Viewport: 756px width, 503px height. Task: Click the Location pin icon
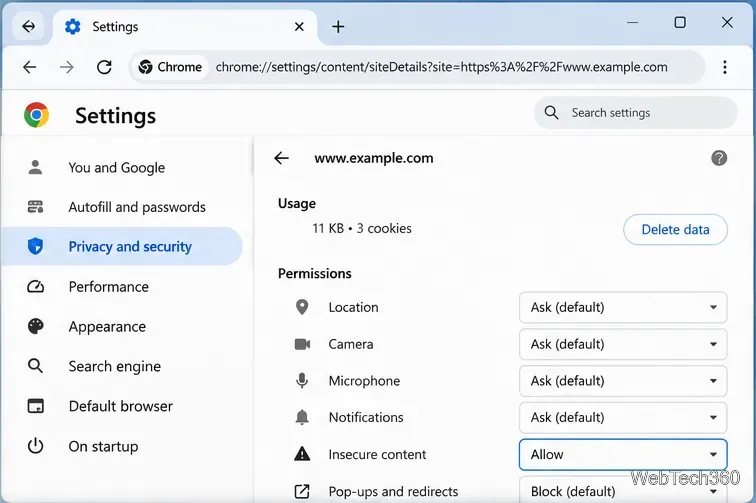(x=302, y=307)
